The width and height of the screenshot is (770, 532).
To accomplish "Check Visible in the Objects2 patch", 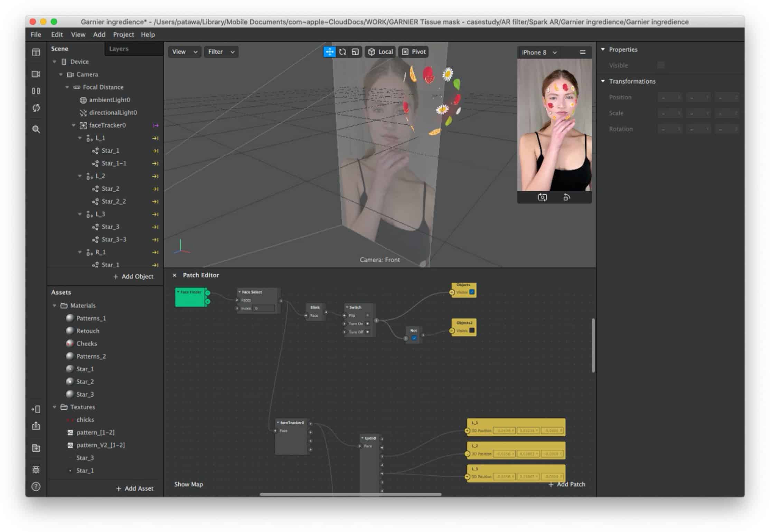I will (472, 331).
